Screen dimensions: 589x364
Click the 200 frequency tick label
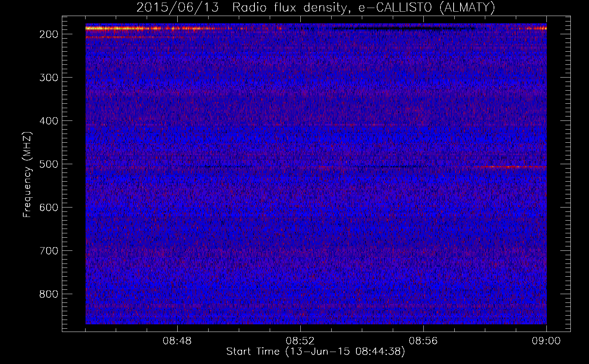click(x=49, y=35)
